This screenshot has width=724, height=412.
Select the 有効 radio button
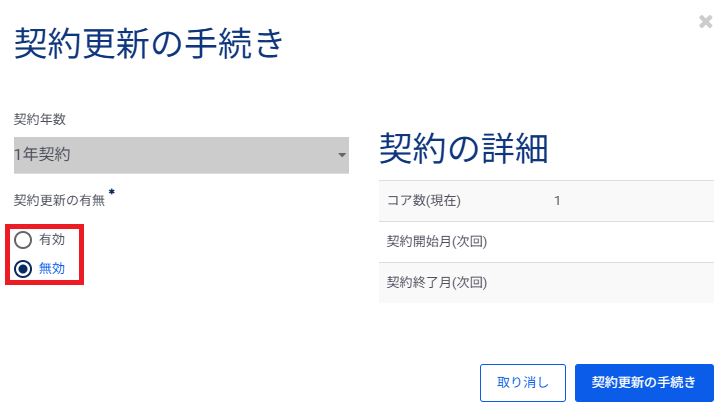[x=24, y=240]
